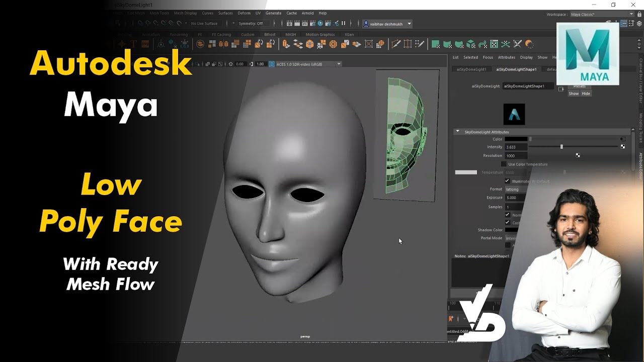Select the Quad Draw tool icon
The width and height of the screenshot is (644, 362).
(x=419, y=44)
